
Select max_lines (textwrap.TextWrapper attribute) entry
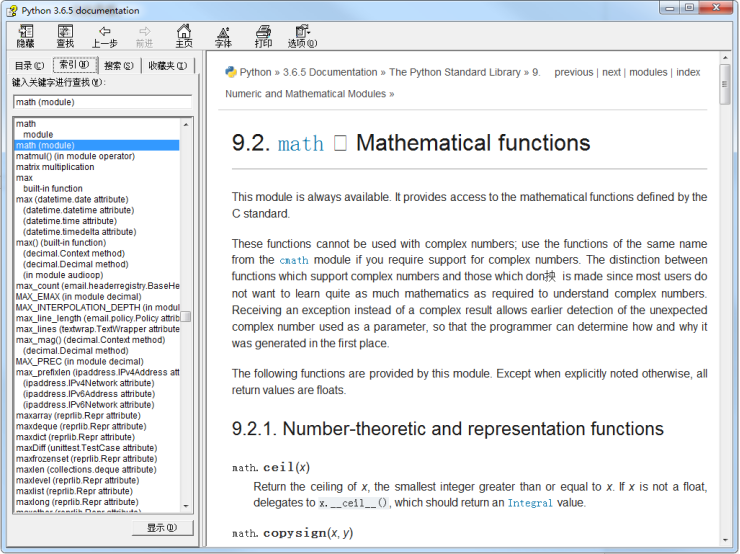[x=98, y=329]
